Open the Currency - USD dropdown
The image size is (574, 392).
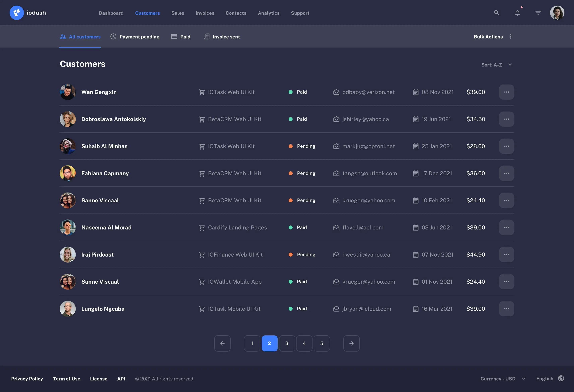(503, 378)
